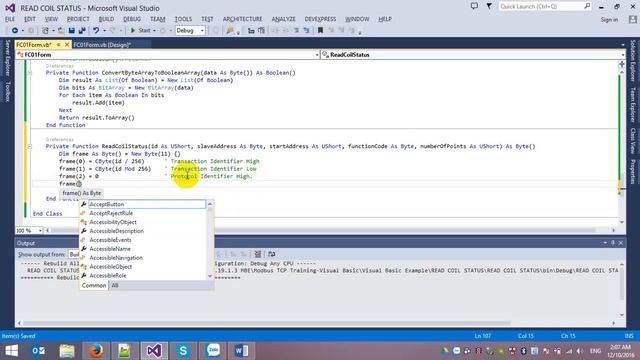Open the TEAM menu
The height and width of the screenshot is (360, 640).
(x=158, y=19)
